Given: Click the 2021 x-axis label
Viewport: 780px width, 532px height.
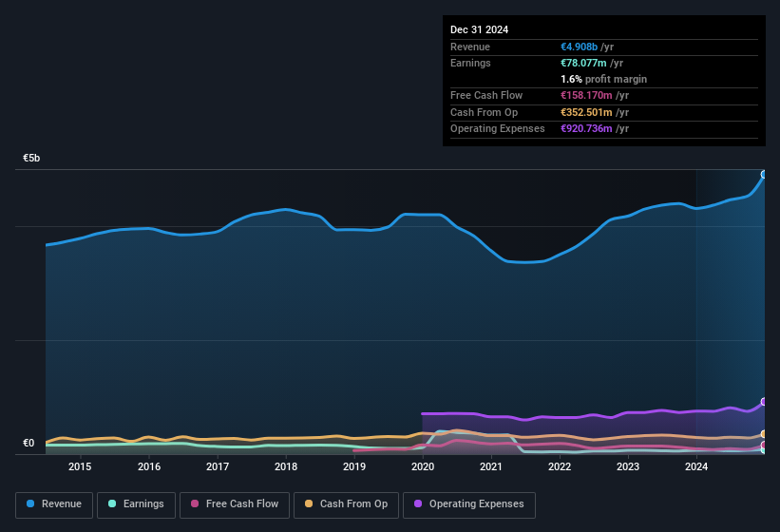Looking at the screenshot, I should coord(491,466).
